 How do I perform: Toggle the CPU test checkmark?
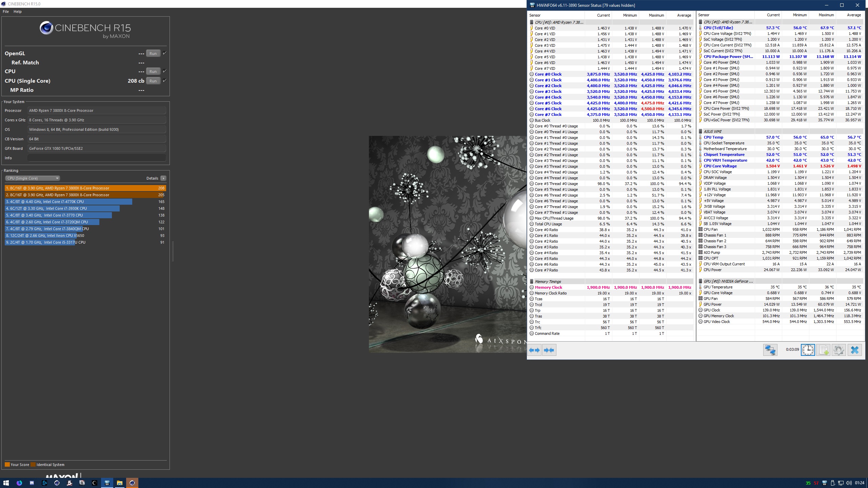(164, 71)
